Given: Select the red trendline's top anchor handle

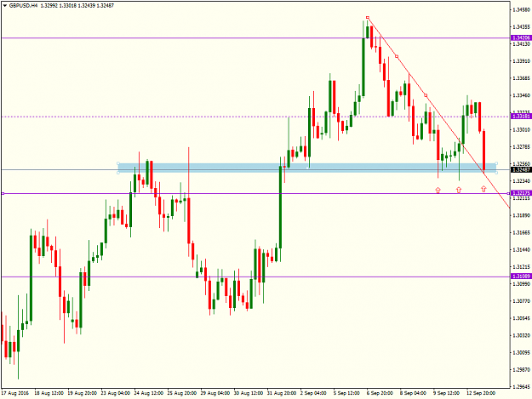Looking at the screenshot, I should 368,18.
